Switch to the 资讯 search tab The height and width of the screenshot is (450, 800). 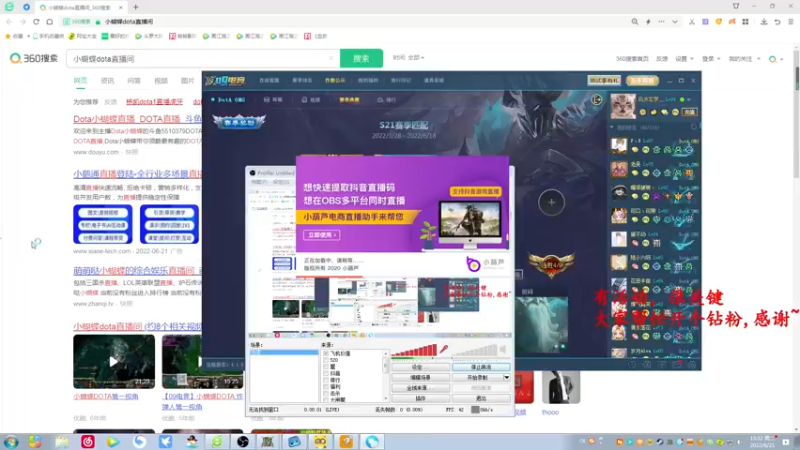[107, 81]
